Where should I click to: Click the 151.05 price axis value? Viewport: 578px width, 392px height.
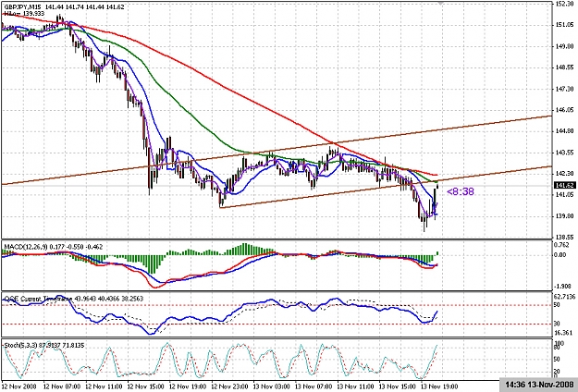pyautogui.click(x=563, y=25)
